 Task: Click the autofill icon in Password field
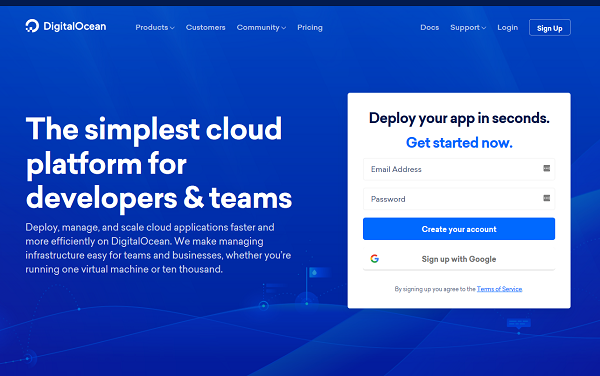click(x=546, y=198)
